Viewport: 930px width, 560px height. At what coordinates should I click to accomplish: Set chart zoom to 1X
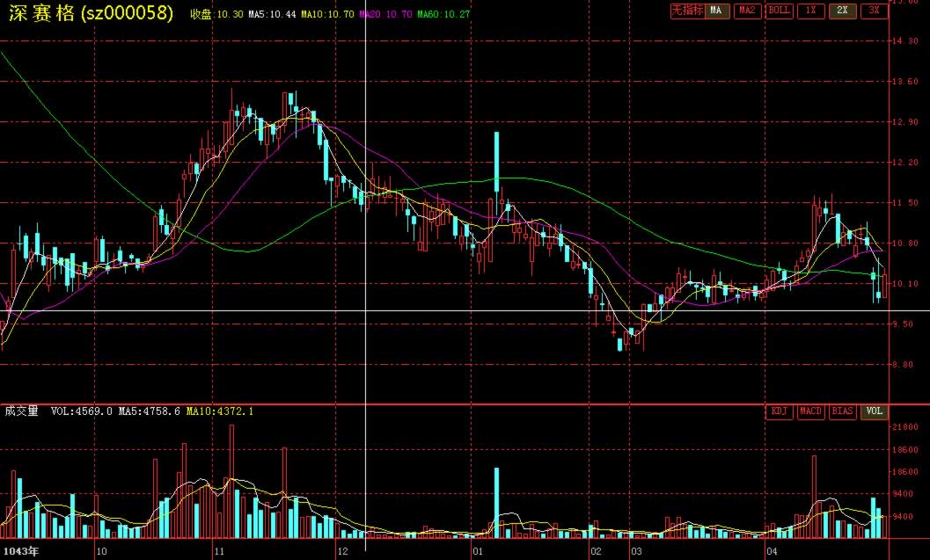tap(810, 11)
